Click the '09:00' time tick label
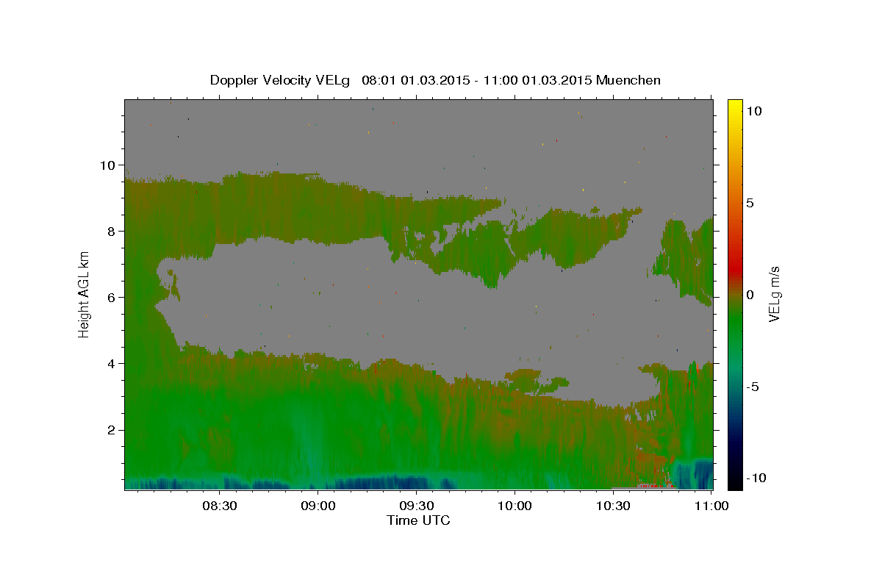This screenshot has height=588, width=882. click(318, 506)
